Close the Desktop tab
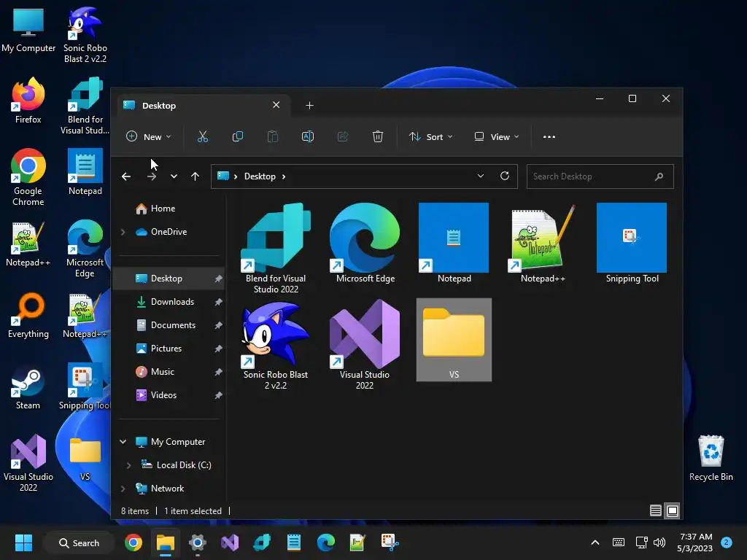747x560 pixels. coord(276,105)
